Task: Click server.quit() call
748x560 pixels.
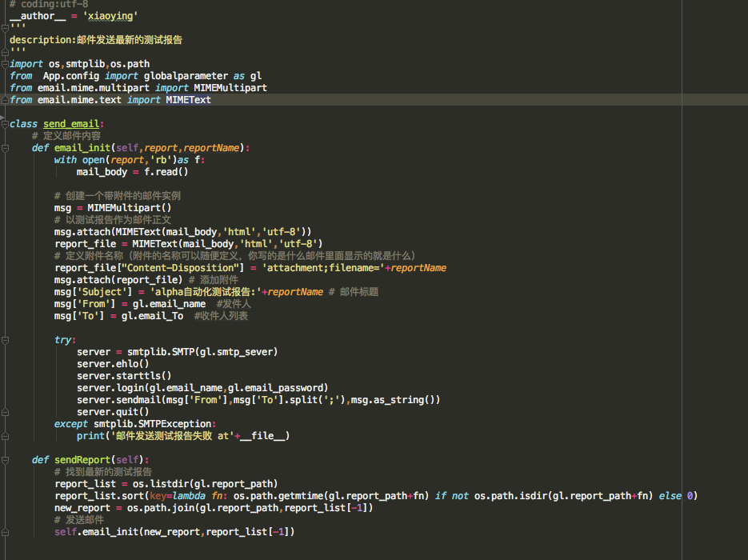Action: pos(113,412)
